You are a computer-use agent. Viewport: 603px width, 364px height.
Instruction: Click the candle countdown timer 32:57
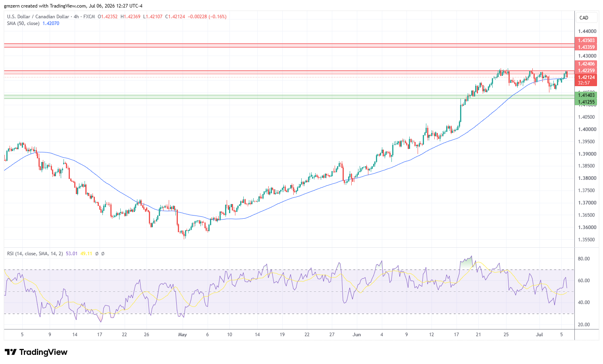point(584,83)
